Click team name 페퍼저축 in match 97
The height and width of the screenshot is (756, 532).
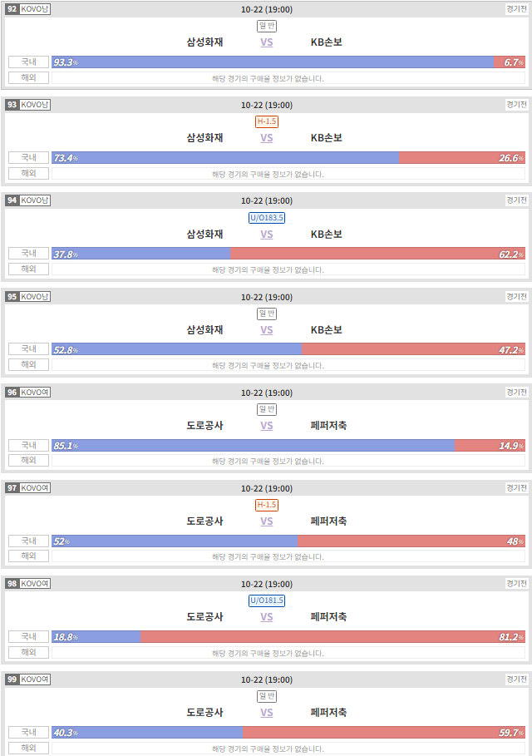[x=328, y=521]
